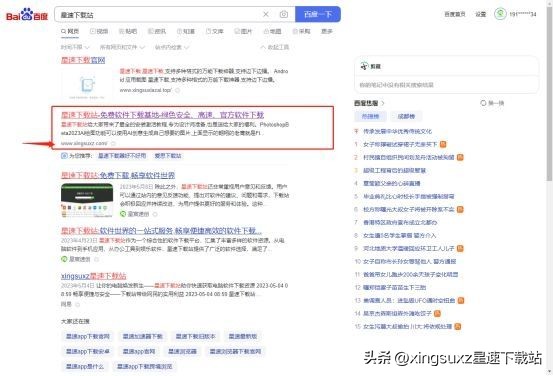Viewport: 553px width, 376px height.
Task: Click the Baidu logo
Action: pos(27,15)
